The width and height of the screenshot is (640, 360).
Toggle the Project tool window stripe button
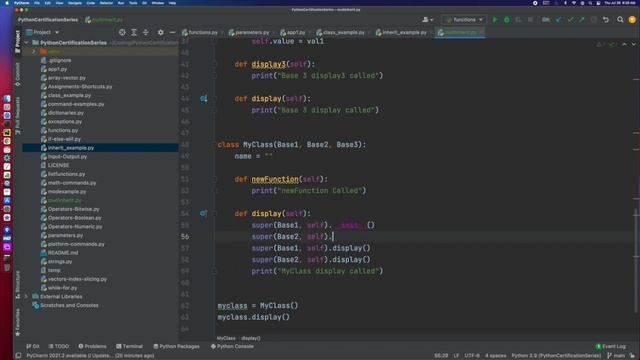point(18,42)
